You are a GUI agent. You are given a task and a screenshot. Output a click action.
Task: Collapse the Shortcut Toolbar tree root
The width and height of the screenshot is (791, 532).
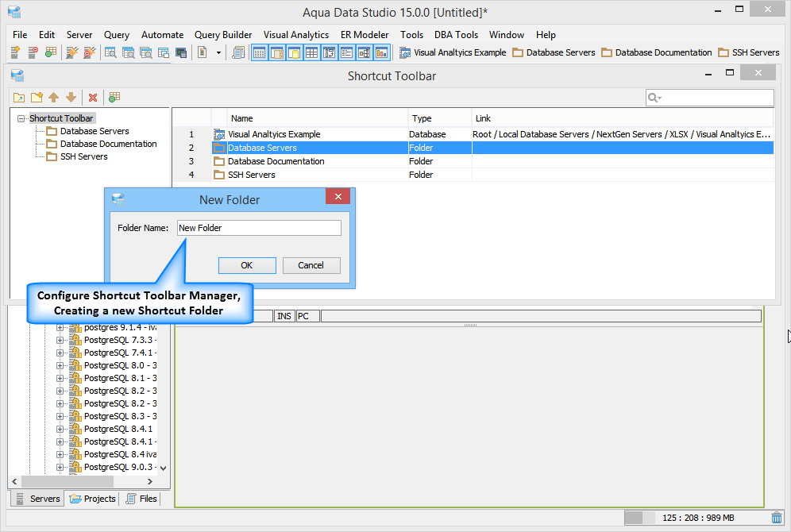[21, 118]
